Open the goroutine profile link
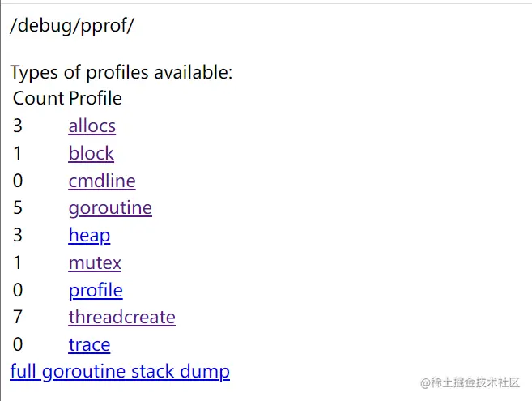 [x=110, y=208]
